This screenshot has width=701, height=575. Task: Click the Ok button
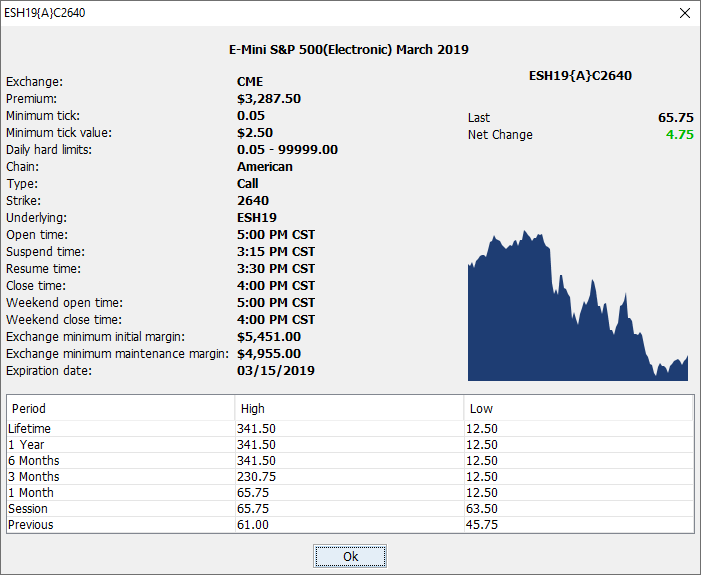click(350, 556)
